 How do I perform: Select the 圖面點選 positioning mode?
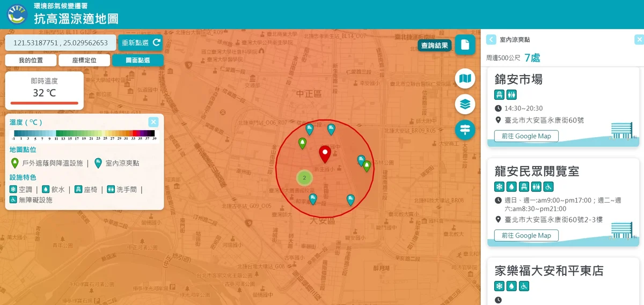138,61
